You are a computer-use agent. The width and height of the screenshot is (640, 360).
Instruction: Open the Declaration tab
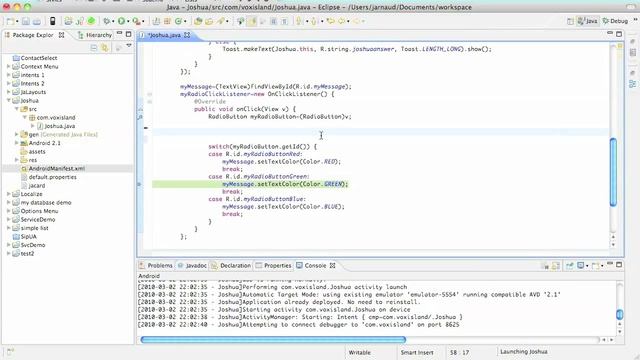(x=231, y=266)
